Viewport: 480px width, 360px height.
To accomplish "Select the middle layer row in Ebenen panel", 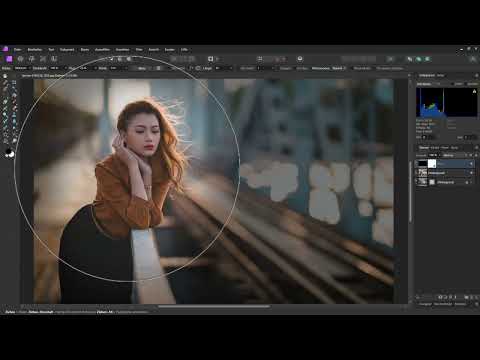I will pos(444,173).
